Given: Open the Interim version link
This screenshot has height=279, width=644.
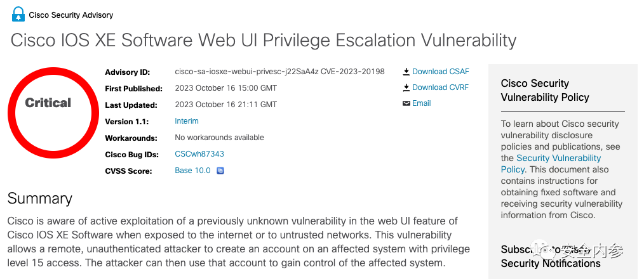Looking at the screenshot, I should 187,121.
